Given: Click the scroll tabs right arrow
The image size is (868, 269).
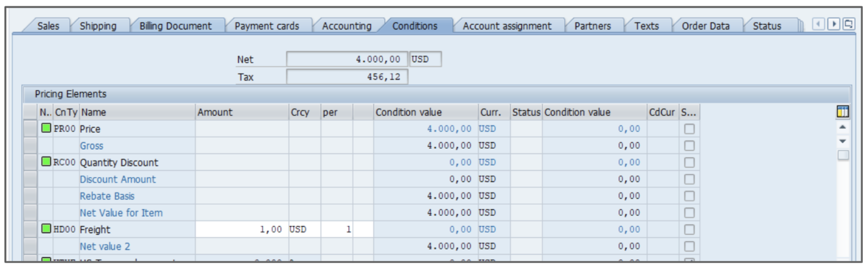Looking at the screenshot, I should pyautogui.click(x=834, y=24).
